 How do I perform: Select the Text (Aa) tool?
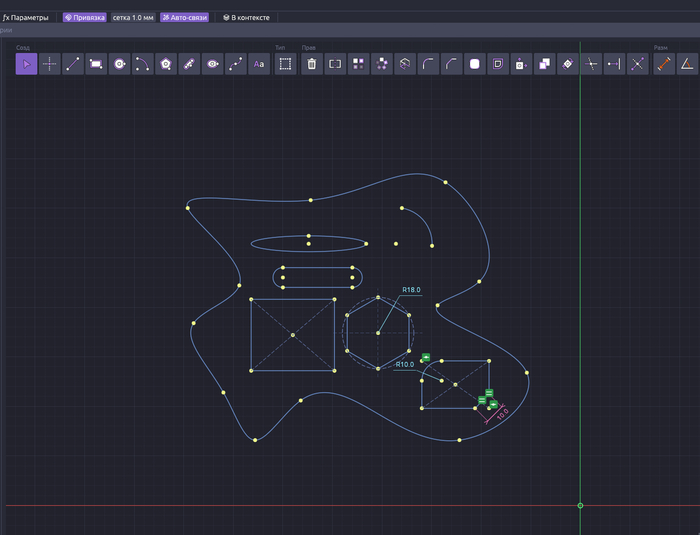click(259, 64)
